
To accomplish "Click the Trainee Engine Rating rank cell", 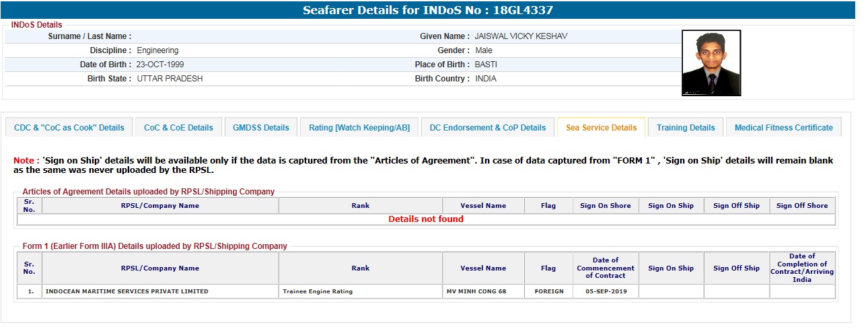I will coord(318,291).
